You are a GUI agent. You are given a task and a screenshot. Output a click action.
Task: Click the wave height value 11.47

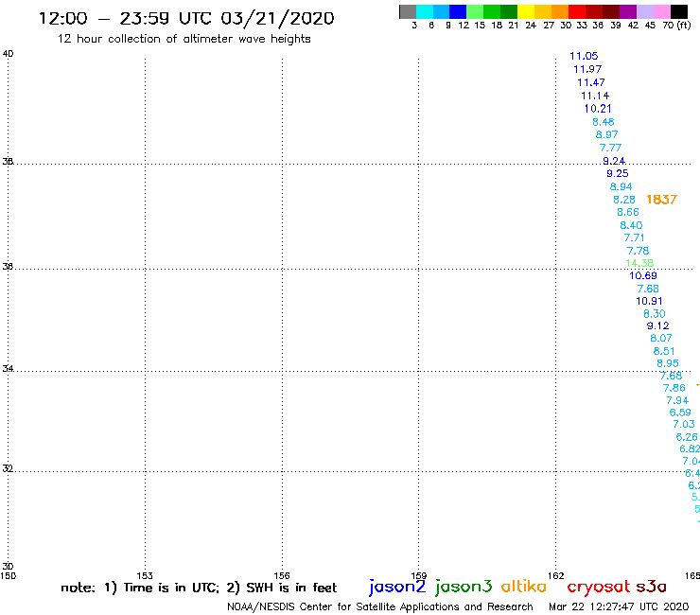point(590,82)
